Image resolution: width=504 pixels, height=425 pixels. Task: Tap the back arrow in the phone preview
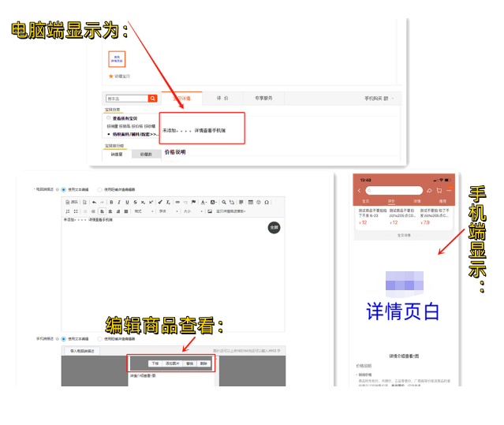click(x=359, y=190)
